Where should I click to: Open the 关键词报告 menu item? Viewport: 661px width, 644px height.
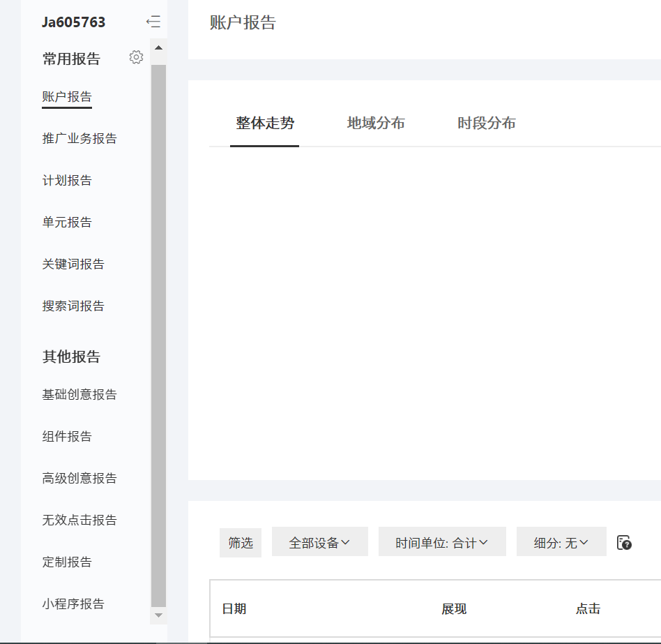[73, 264]
